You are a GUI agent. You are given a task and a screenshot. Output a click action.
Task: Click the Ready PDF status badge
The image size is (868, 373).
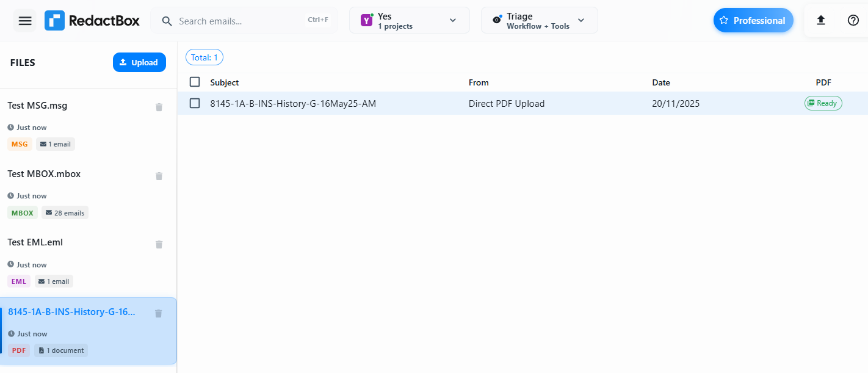click(x=823, y=103)
